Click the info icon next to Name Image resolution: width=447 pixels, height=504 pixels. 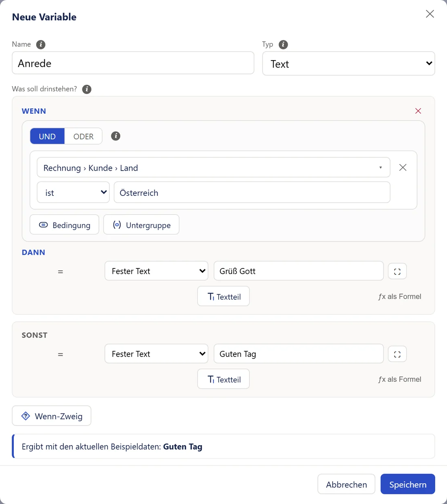41,45
